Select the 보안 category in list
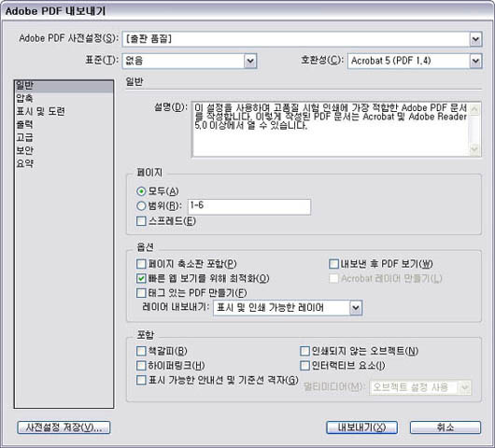495x448 pixels. [x=64, y=150]
